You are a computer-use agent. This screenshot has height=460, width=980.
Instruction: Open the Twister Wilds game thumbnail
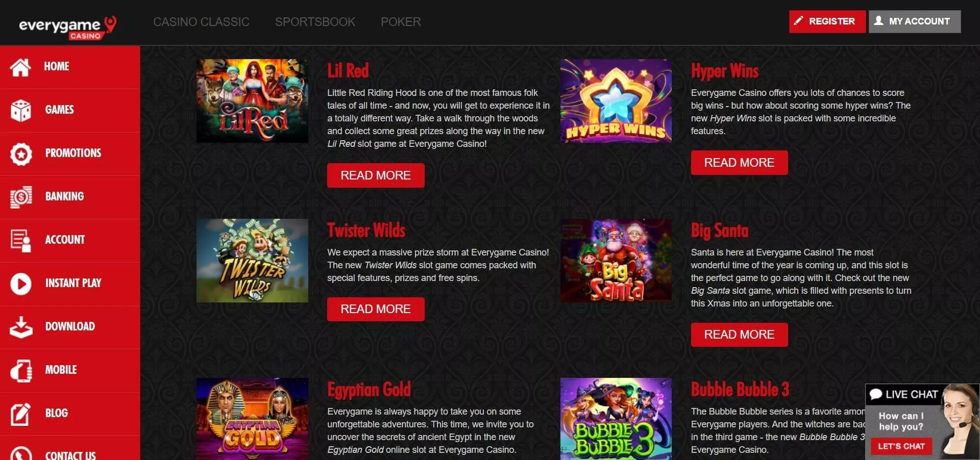(252, 261)
